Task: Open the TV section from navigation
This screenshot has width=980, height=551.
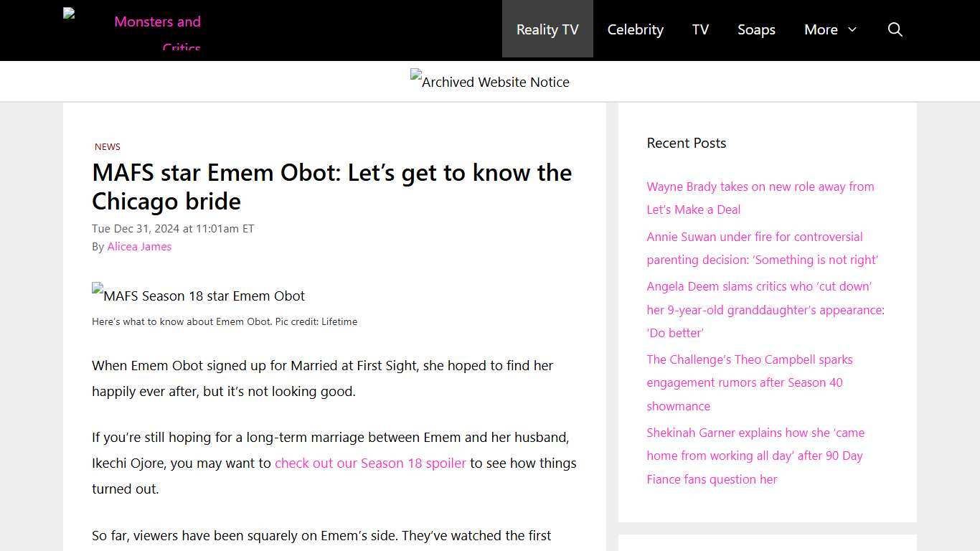Action: pyautogui.click(x=700, y=29)
